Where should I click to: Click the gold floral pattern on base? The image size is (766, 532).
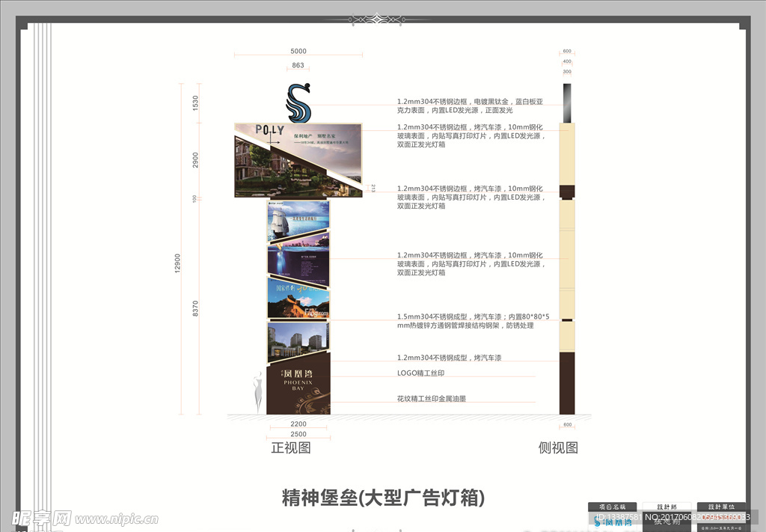pos(316,399)
